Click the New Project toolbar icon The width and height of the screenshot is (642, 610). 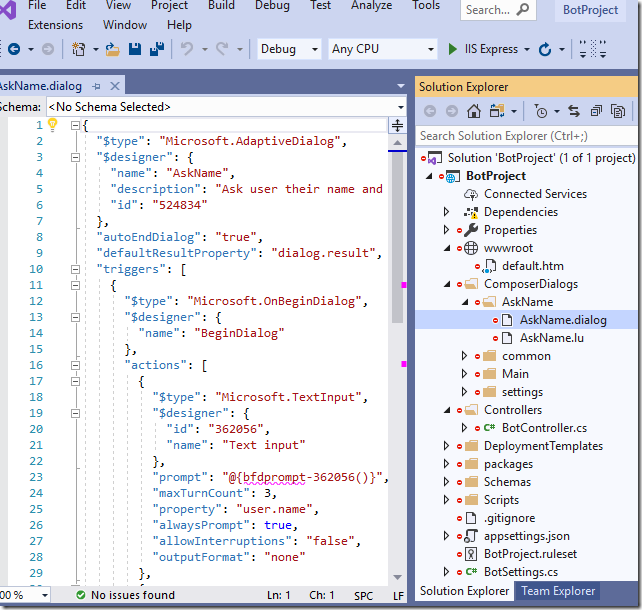78,49
